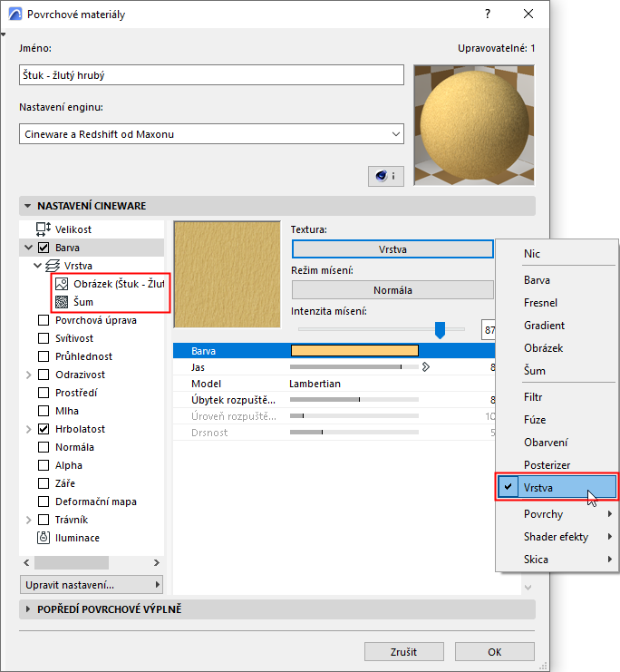The height and width of the screenshot is (672, 620).
Task: Click the Jméno text field
Action: pyautogui.click(x=212, y=75)
